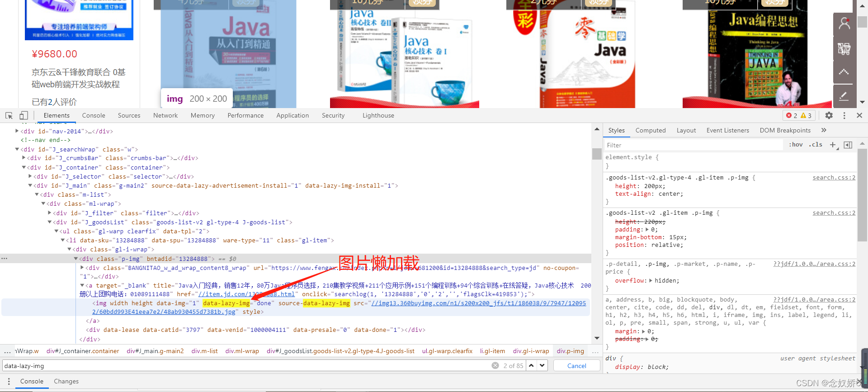Image resolution: width=868 pixels, height=392 pixels.
Task: Cancel the Elements search
Action: tap(577, 366)
